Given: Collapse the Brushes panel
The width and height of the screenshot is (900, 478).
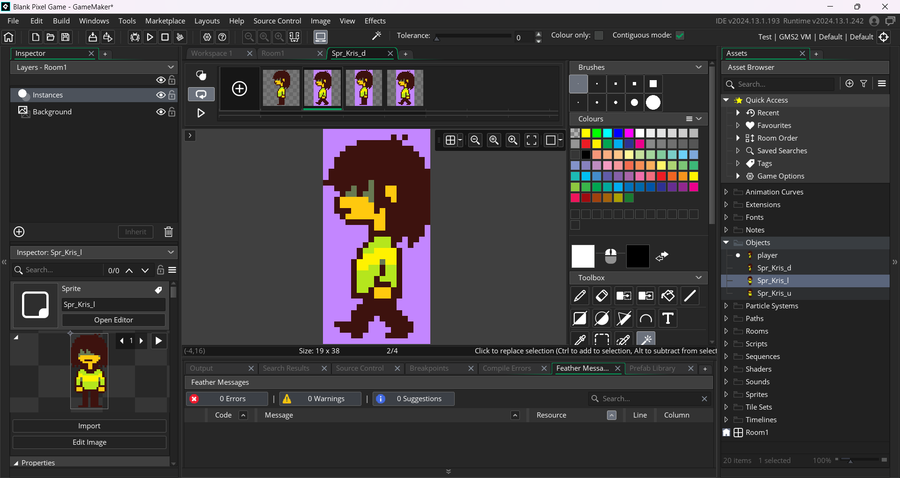Looking at the screenshot, I should click(699, 67).
